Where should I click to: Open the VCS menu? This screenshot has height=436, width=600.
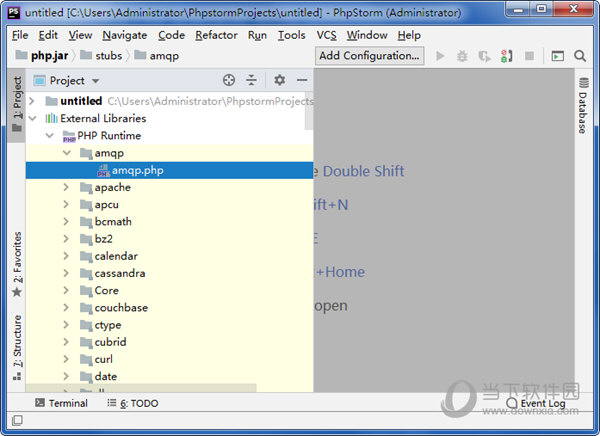pos(326,35)
